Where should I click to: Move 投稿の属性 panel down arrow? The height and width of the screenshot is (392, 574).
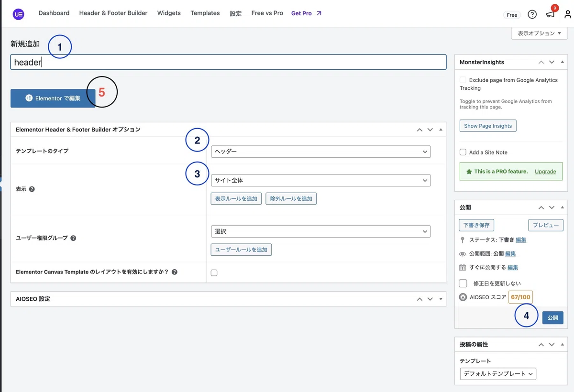coord(552,345)
